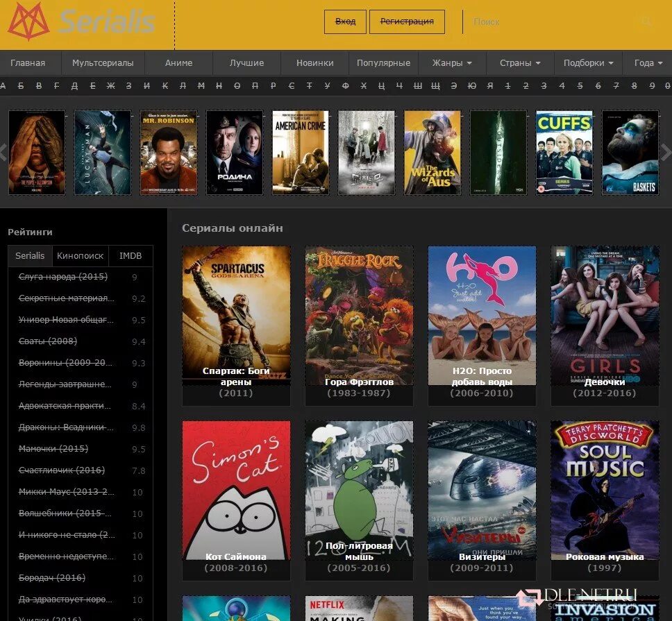Open Адвокатская практика rating entry
The height and width of the screenshot is (621, 672).
click(x=65, y=406)
